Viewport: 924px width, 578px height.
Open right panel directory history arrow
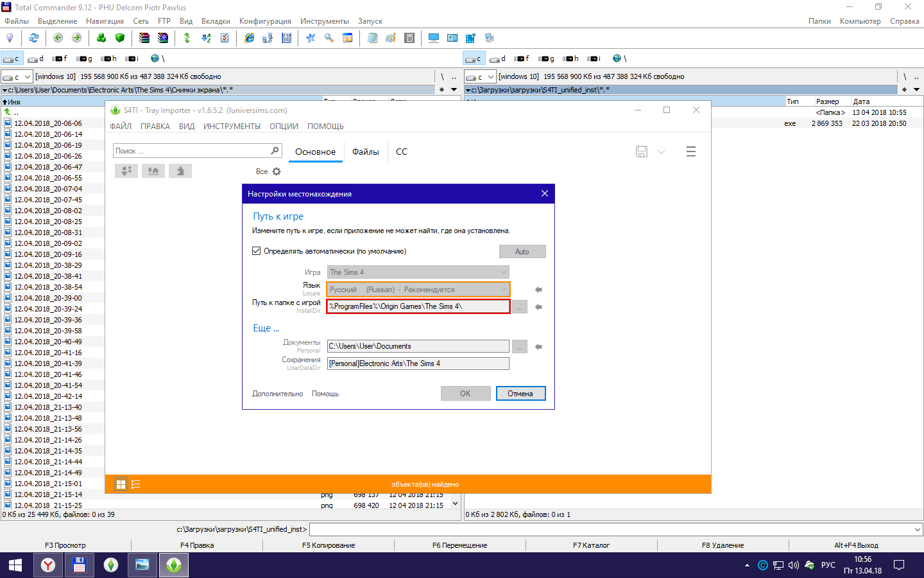[x=916, y=90]
